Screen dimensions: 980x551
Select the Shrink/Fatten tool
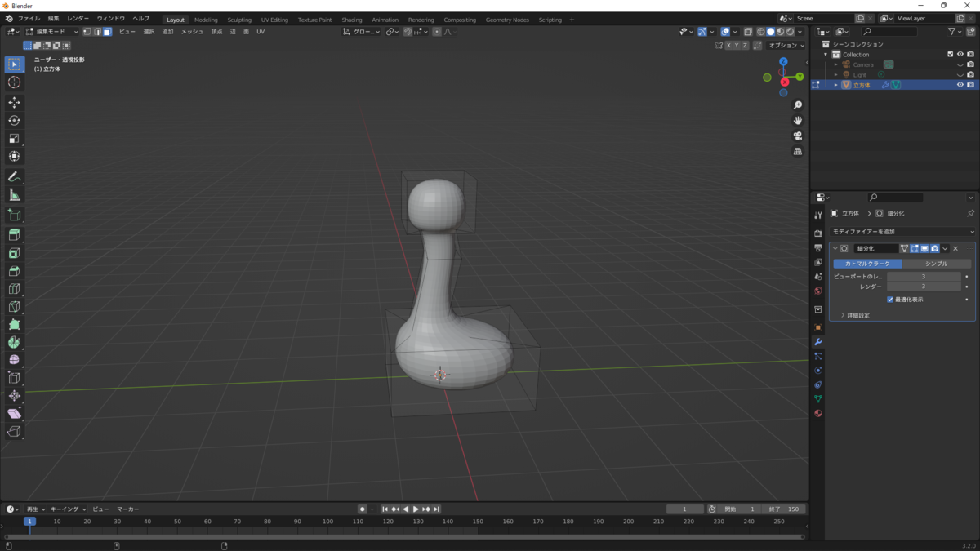(14, 396)
